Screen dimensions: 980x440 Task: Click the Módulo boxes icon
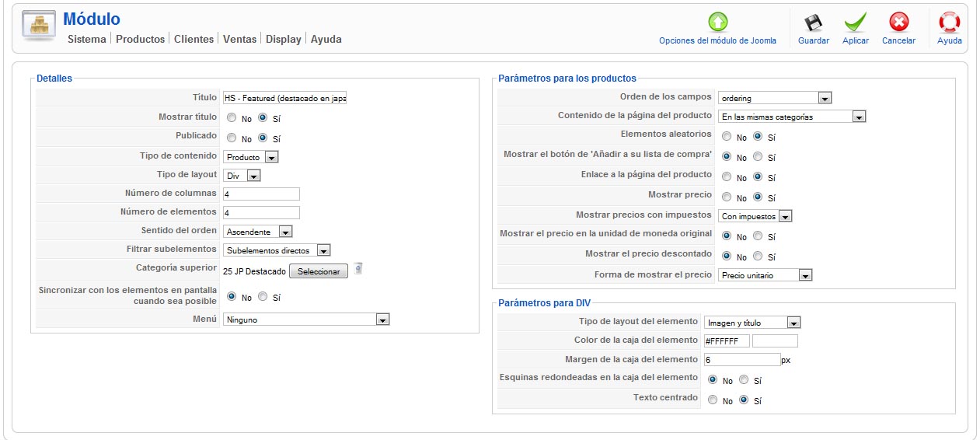tap(38, 26)
